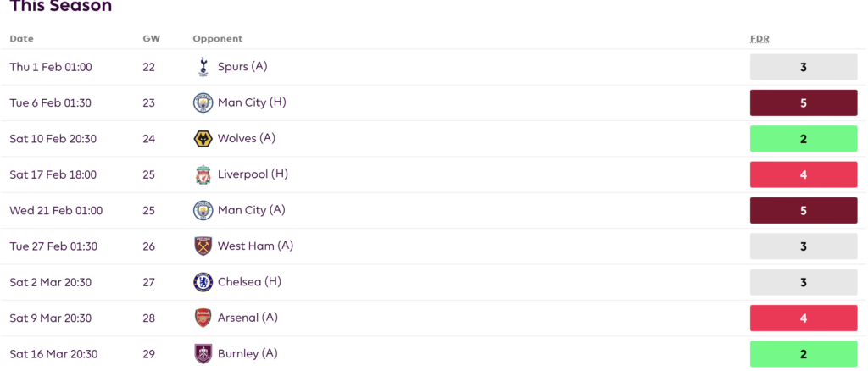The width and height of the screenshot is (868, 371).
Task: Click the Wolves club badge
Action: [203, 139]
